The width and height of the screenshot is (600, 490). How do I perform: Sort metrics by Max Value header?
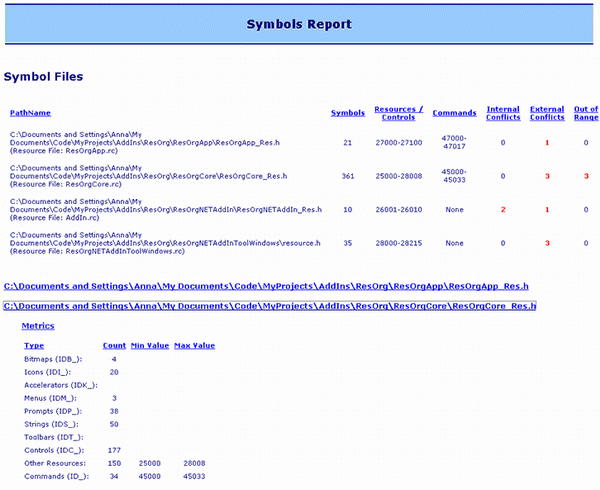[194, 345]
